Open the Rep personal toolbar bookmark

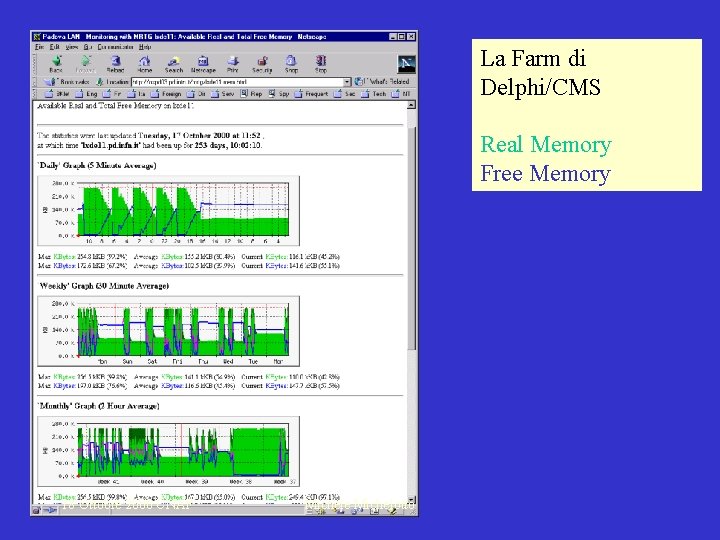click(251, 94)
